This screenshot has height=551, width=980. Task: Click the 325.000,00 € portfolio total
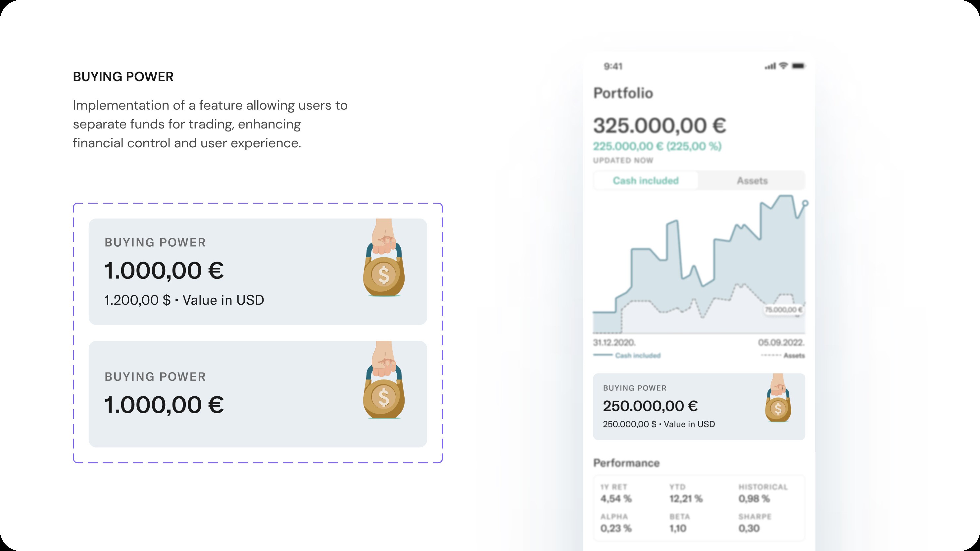point(659,125)
